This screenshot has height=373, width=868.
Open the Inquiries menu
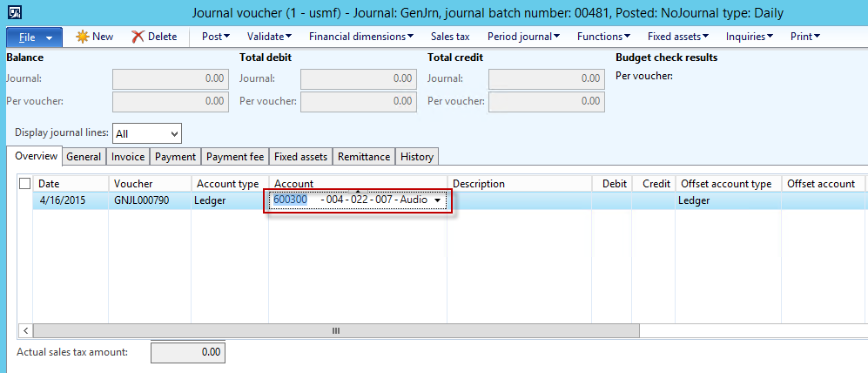pyautogui.click(x=750, y=37)
